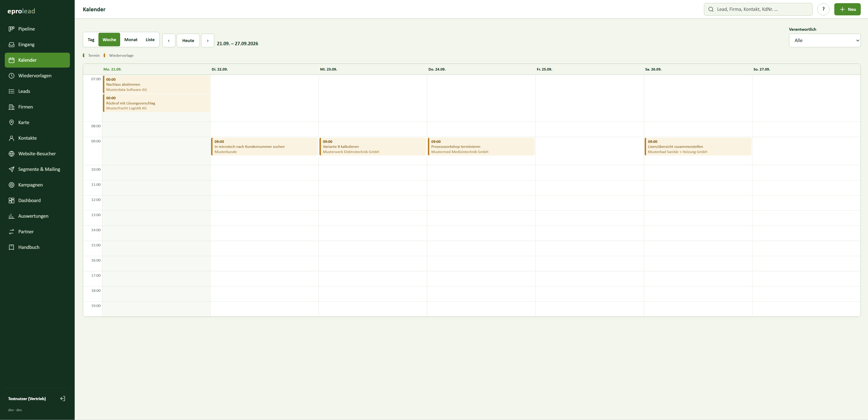
Task: Click the Kampagnen target icon
Action: pos(12,185)
